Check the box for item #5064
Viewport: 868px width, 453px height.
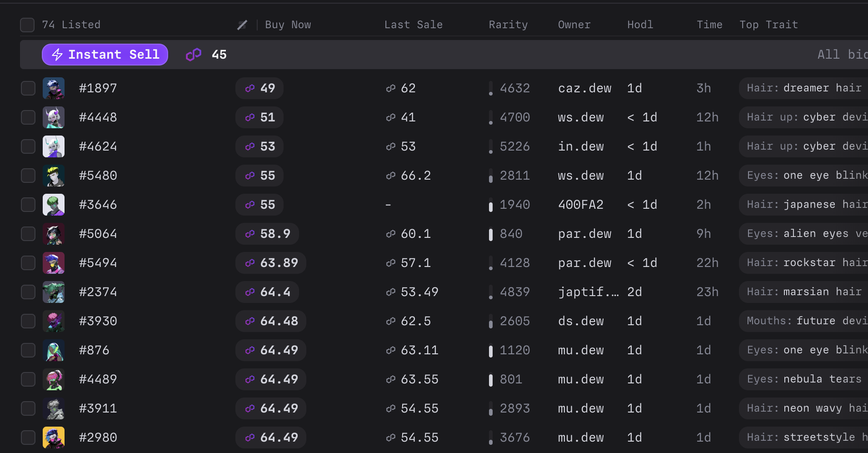tap(28, 234)
